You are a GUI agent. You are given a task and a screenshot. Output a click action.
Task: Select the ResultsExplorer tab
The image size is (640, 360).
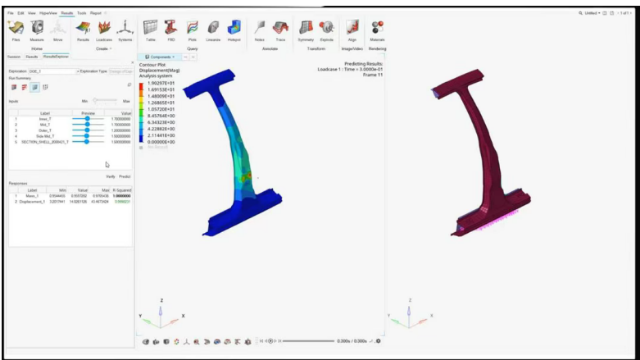pyautogui.click(x=56, y=57)
